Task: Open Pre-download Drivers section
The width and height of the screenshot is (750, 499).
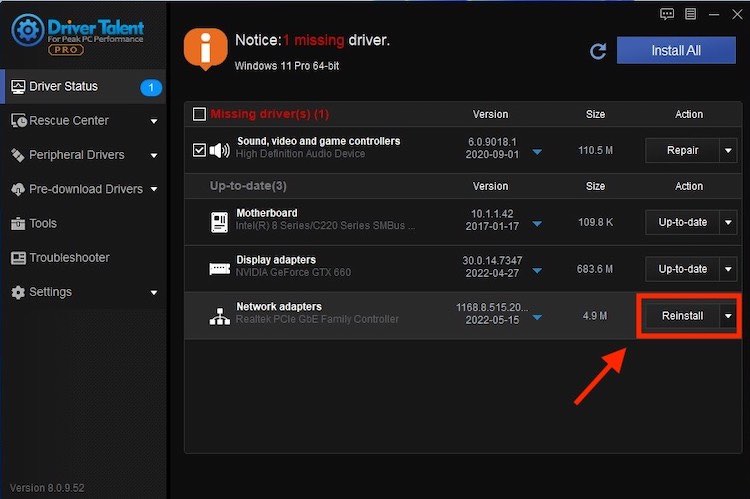Action: point(83,189)
